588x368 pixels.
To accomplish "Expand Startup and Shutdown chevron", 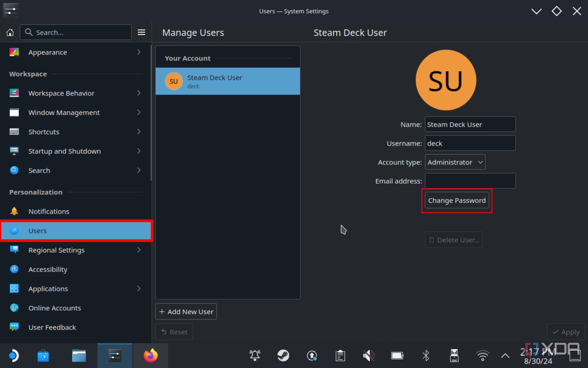I will click(x=139, y=151).
